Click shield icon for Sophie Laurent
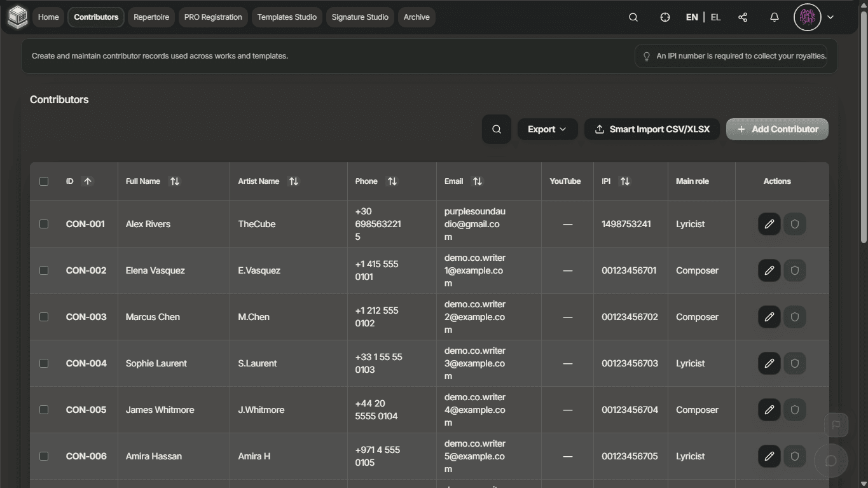Screen dimensions: 868x488 (x=795, y=363)
